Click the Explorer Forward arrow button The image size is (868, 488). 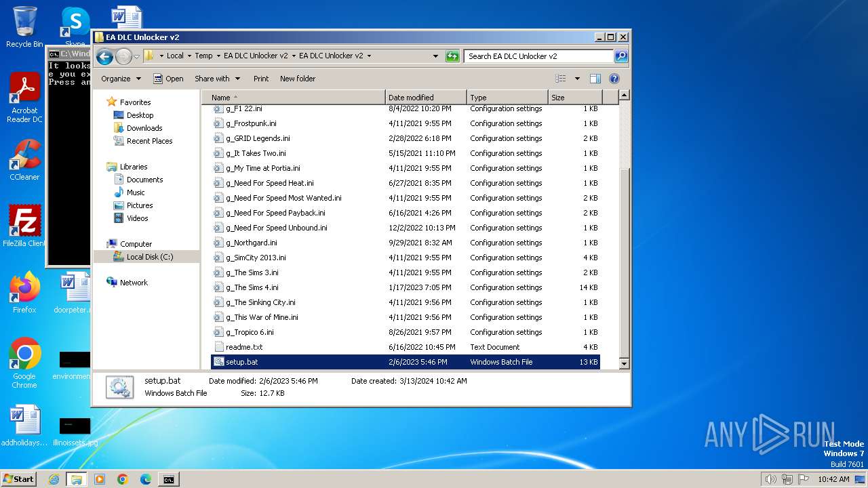tap(123, 56)
